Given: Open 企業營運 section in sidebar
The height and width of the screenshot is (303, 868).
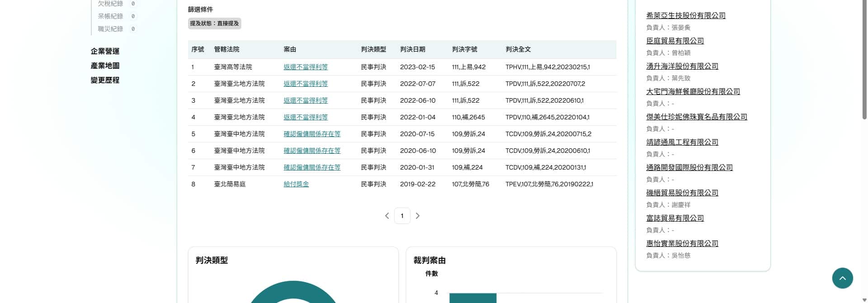Looking at the screenshot, I should coord(105,51).
